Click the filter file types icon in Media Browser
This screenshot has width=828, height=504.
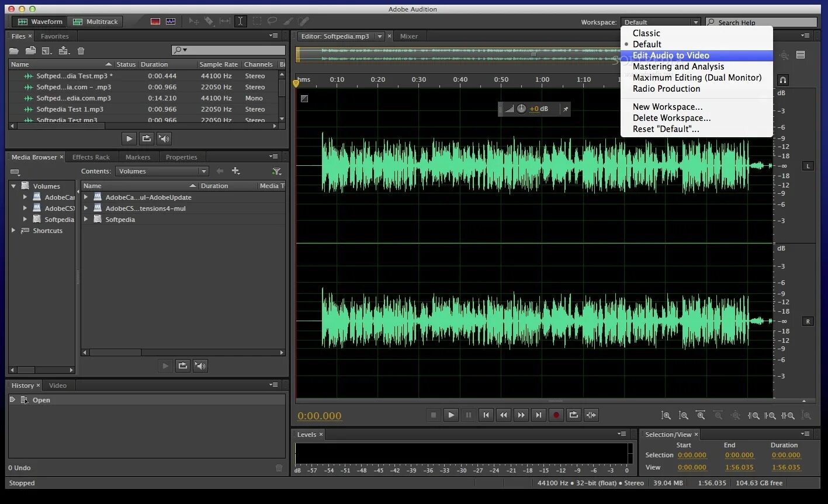pos(277,171)
